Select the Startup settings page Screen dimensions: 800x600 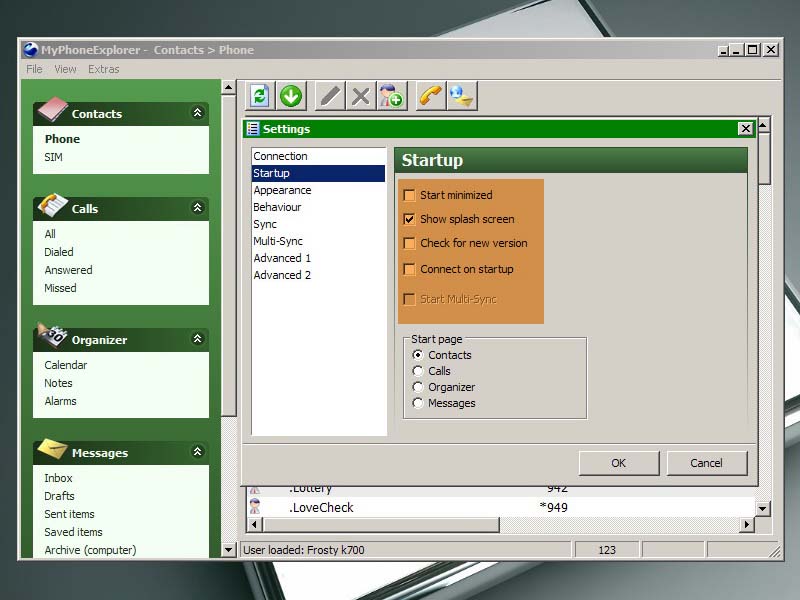(x=318, y=173)
